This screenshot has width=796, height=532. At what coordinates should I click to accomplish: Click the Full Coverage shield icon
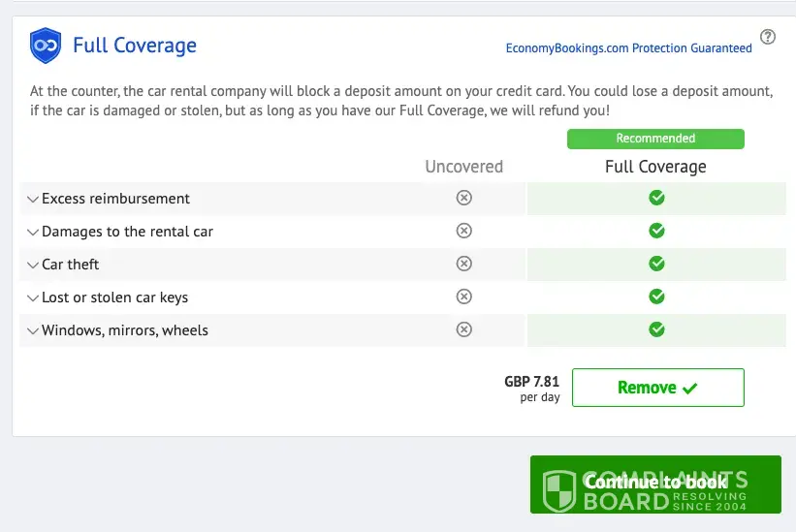[46, 46]
